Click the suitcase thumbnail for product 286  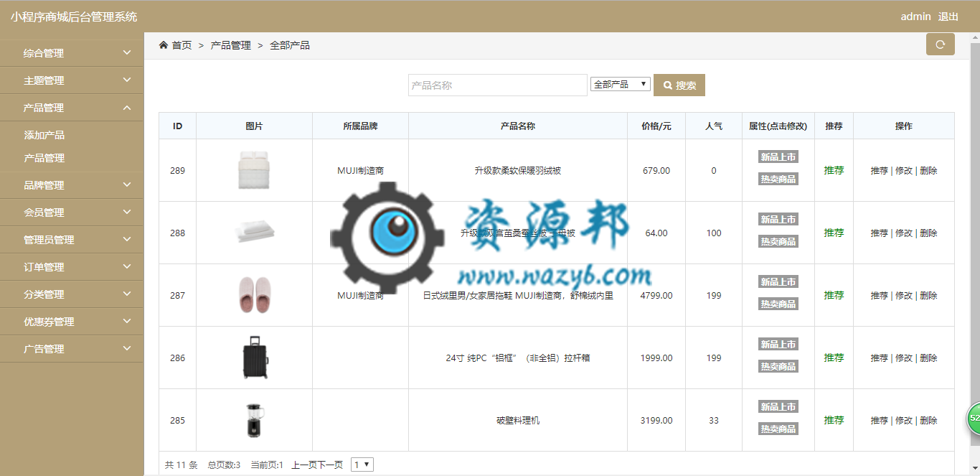click(x=255, y=358)
